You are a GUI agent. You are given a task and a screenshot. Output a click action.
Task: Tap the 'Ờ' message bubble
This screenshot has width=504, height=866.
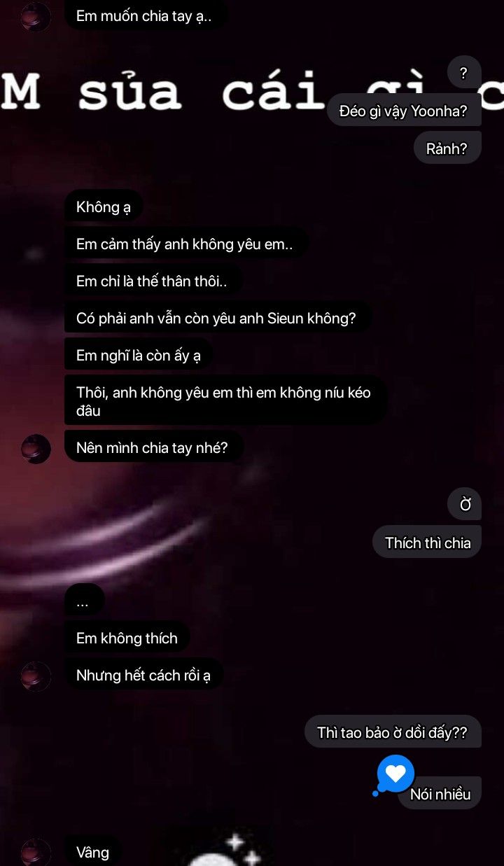[465, 505]
